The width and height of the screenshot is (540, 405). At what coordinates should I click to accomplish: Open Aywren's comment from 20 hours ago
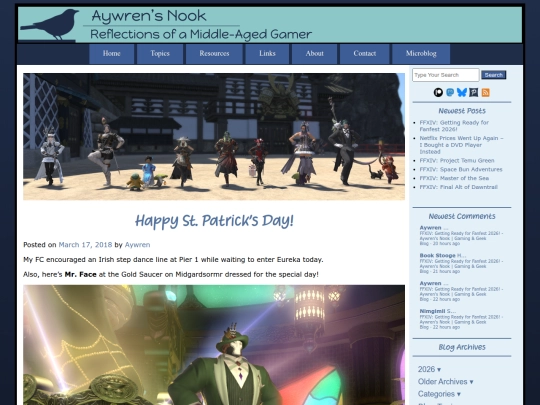tap(461, 235)
